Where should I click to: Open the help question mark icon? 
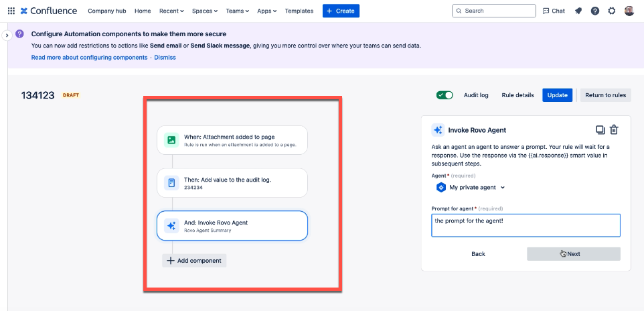(595, 11)
